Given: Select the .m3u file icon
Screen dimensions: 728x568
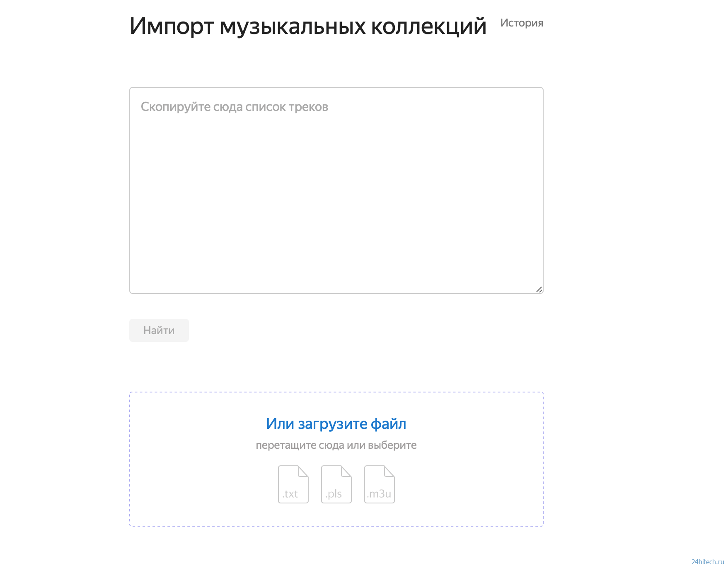Looking at the screenshot, I should click(x=379, y=484).
